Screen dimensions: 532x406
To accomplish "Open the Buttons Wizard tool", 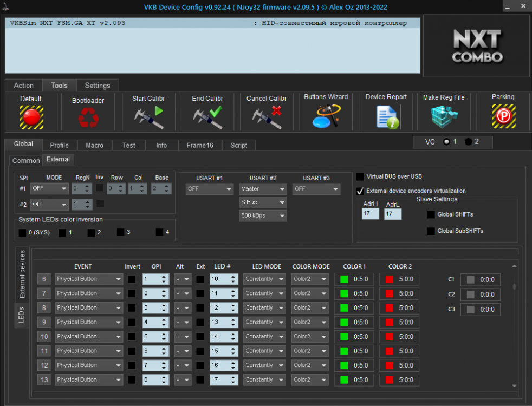I will point(326,116).
